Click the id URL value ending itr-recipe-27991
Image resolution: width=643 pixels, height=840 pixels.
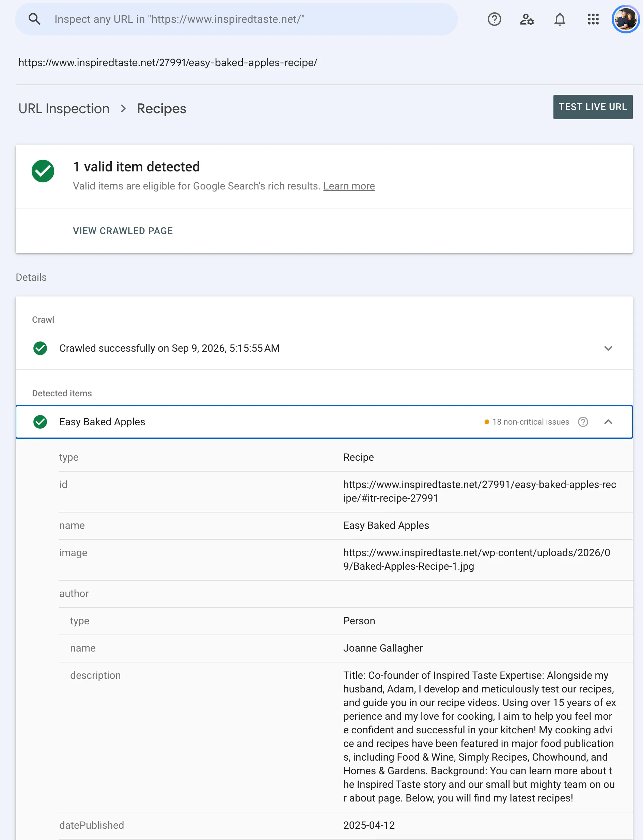click(x=480, y=492)
